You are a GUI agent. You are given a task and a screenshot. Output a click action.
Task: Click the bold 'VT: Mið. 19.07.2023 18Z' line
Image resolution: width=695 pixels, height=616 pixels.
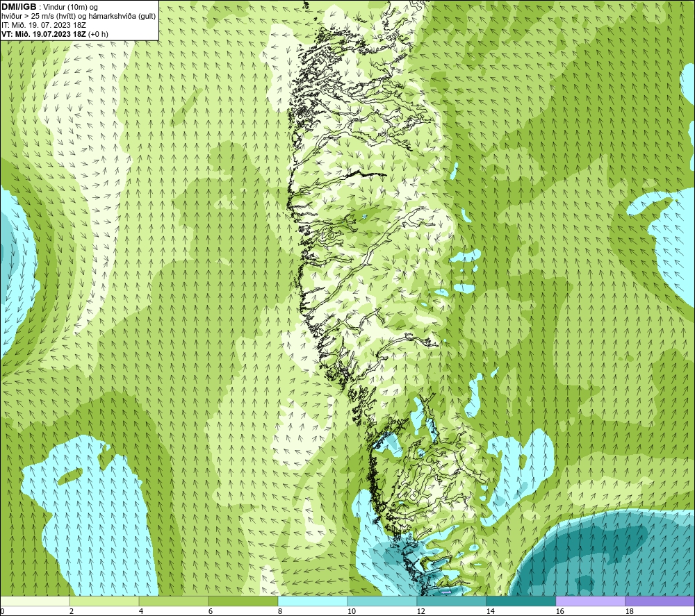tap(44, 34)
